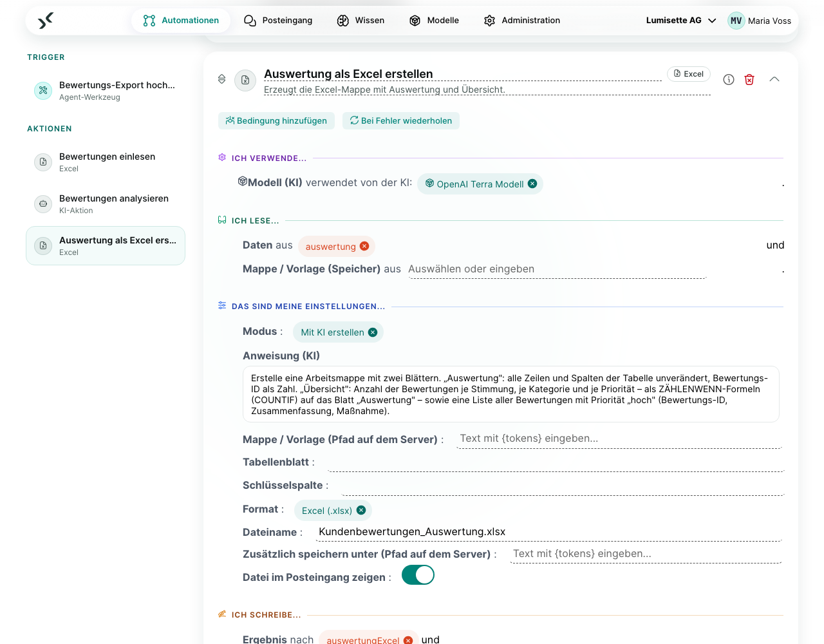Navigate to the Administration tab
Screen dimensions: 824x644
pos(522,21)
